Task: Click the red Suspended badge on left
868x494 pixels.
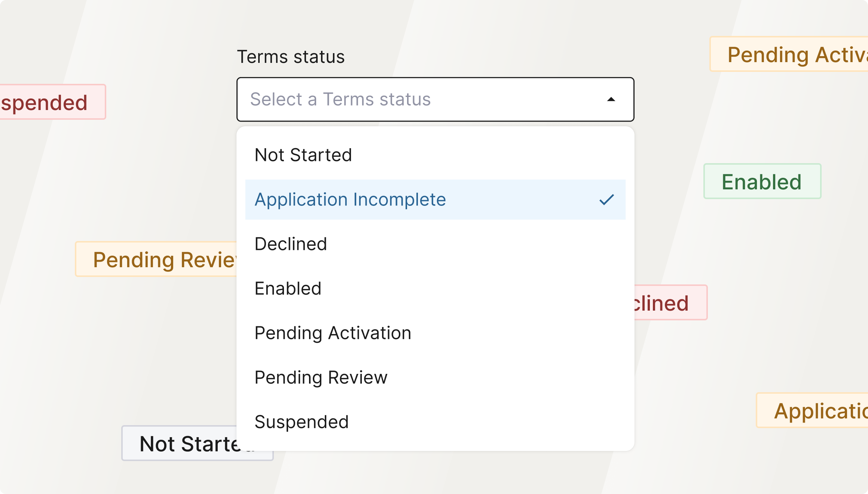Action: [x=53, y=102]
